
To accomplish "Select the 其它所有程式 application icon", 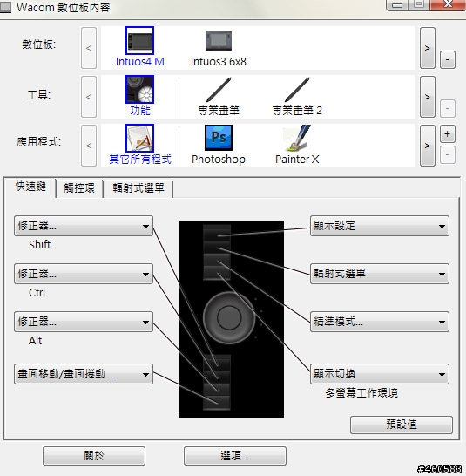I will (139, 138).
